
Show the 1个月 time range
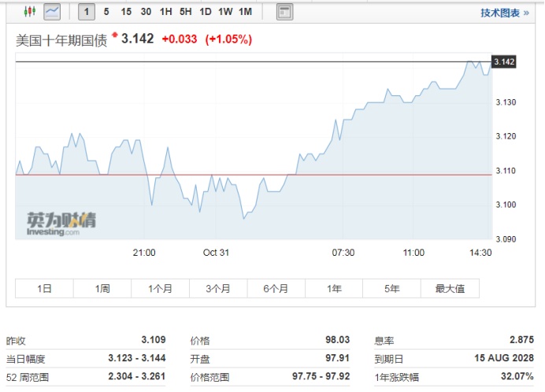[x=161, y=289]
